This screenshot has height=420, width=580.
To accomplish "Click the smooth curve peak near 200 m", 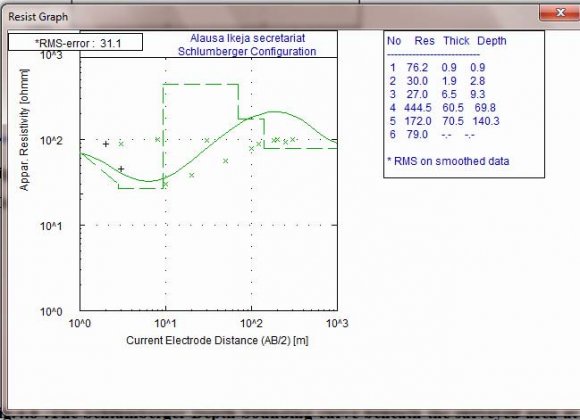I will [275, 112].
